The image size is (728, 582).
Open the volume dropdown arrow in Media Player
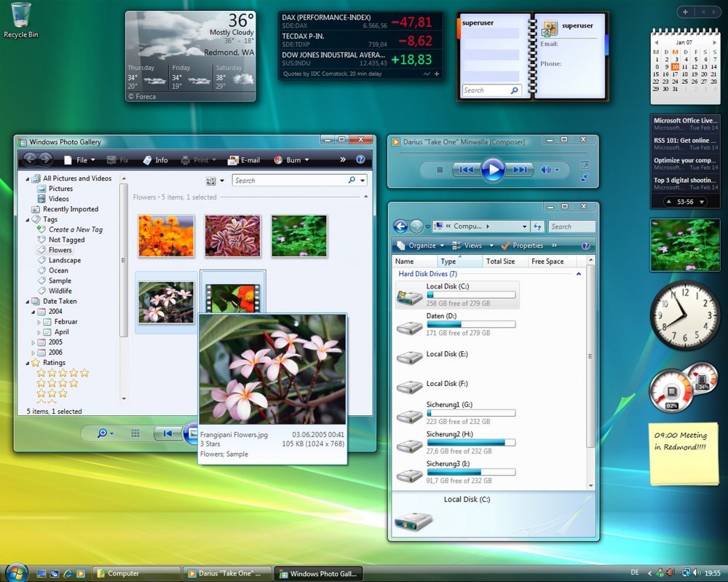[x=557, y=170]
